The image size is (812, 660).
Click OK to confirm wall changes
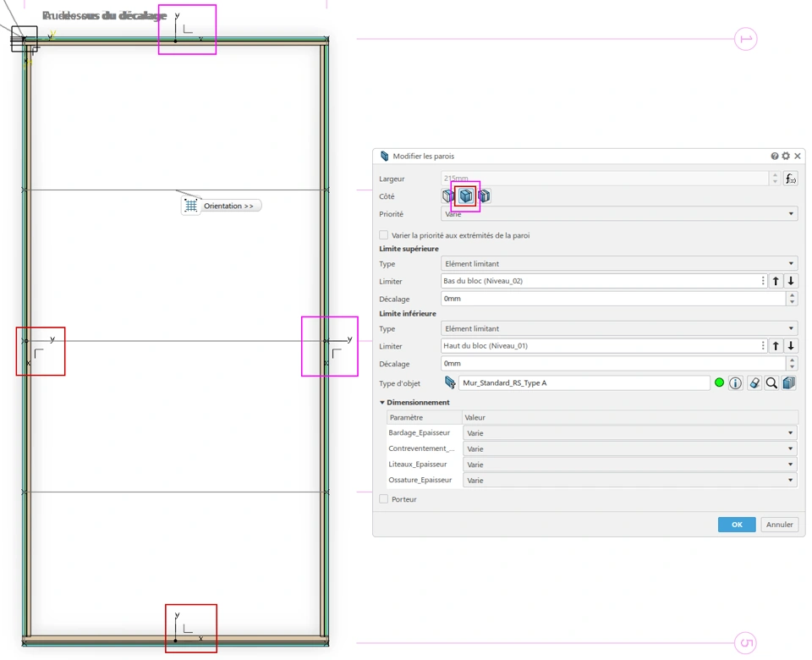pyautogui.click(x=737, y=525)
